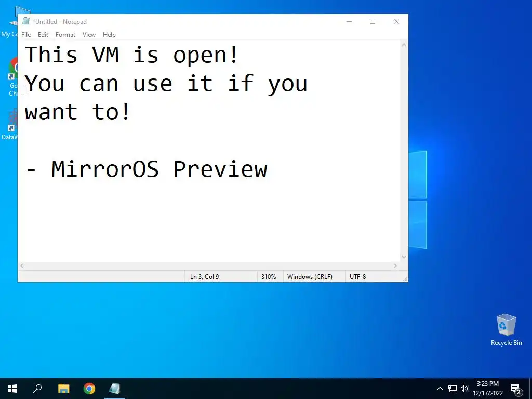Click the horizontal scrollbar left arrow
The height and width of the screenshot is (399, 532).
tap(22, 265)
